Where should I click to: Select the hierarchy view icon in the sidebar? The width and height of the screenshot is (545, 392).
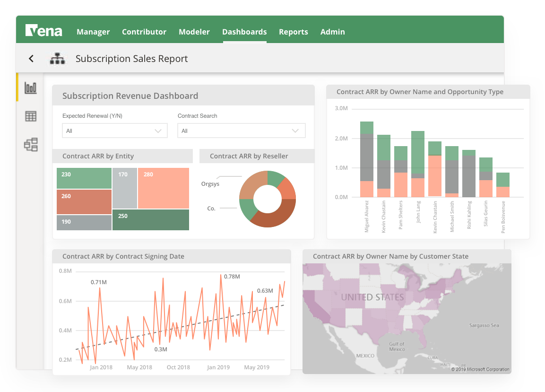(29, 145)
